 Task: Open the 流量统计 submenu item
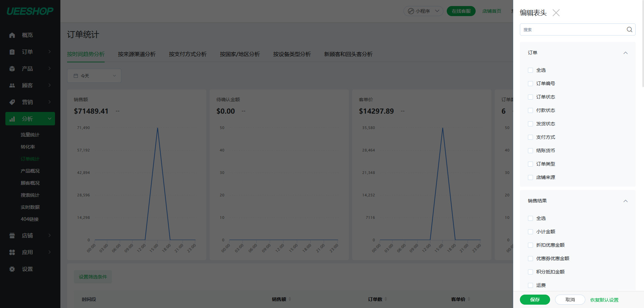pos(30,135)
